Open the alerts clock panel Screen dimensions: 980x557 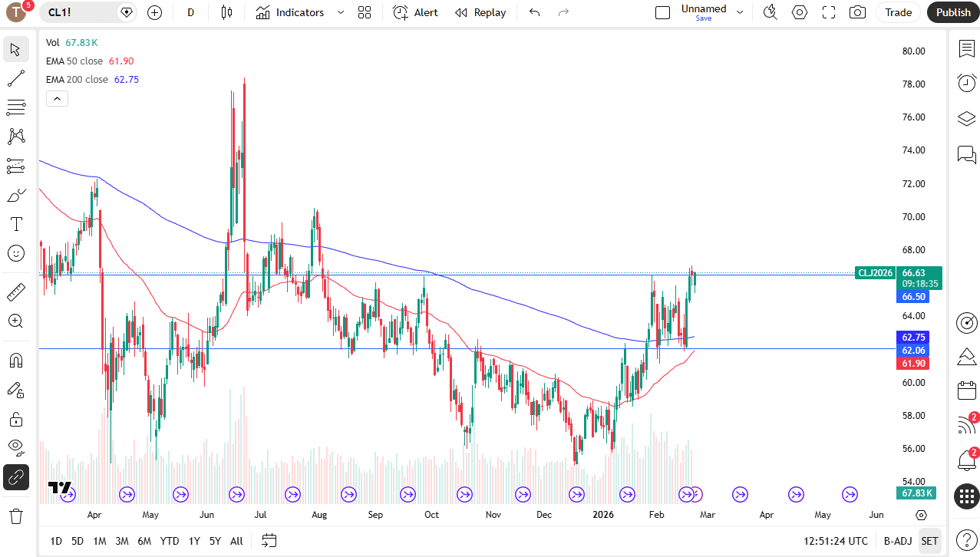pos(966,83)
